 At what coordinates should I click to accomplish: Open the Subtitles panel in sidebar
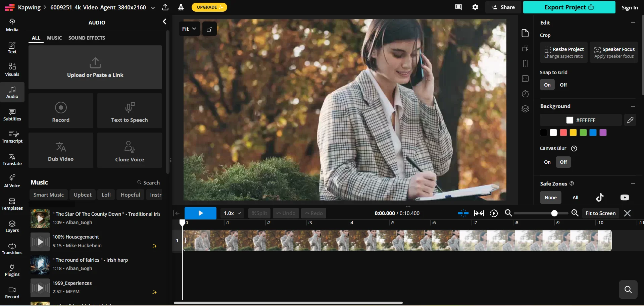[12, 114]
